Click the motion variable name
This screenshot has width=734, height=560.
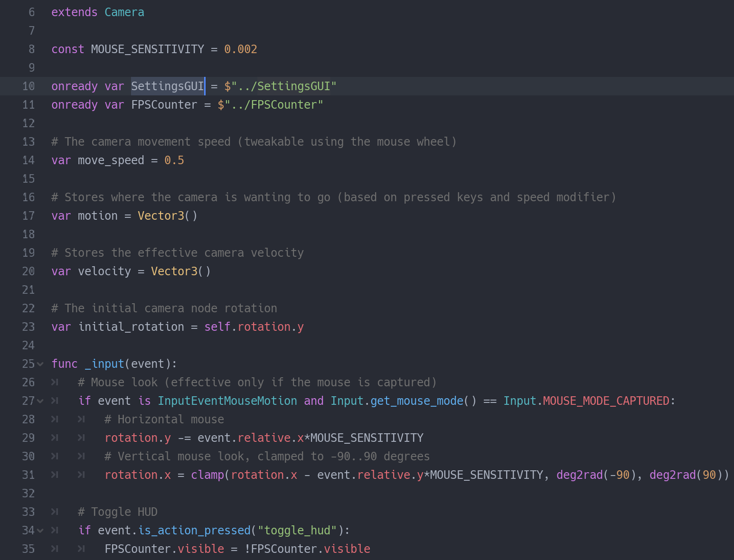[x=98, y=216]
